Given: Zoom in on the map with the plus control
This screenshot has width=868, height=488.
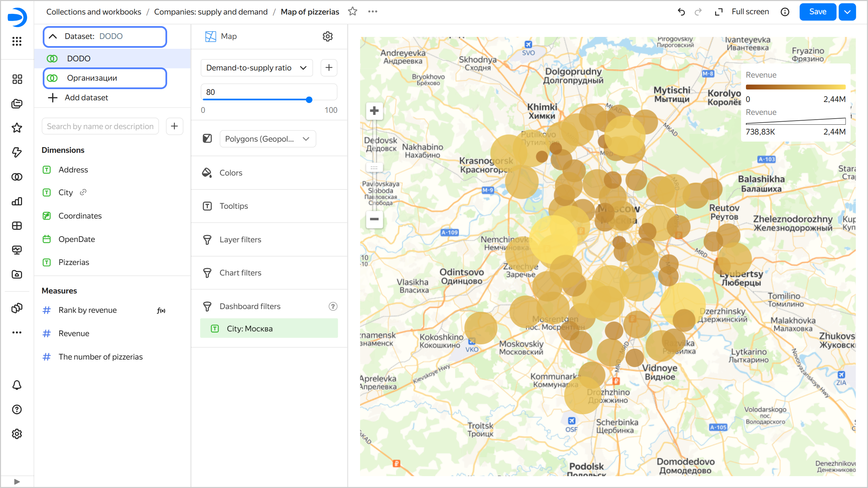Looking at the screenshot, I should pos(374,111).
